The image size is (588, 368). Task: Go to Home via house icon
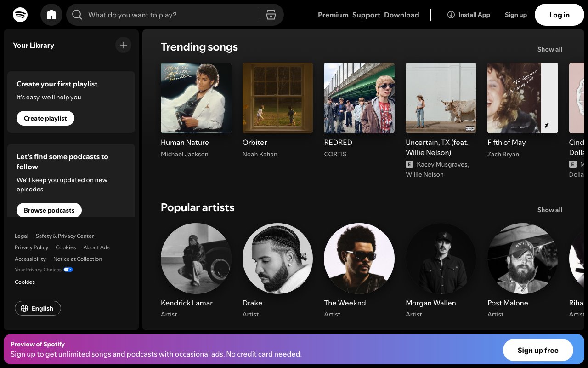click(x=51, y=15)
